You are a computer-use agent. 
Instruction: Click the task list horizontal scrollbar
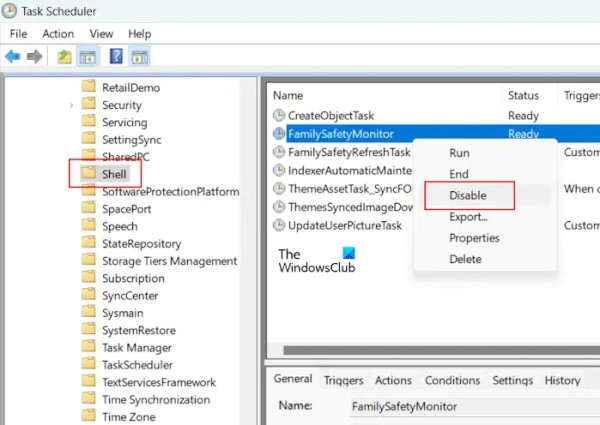coord(442,350)
